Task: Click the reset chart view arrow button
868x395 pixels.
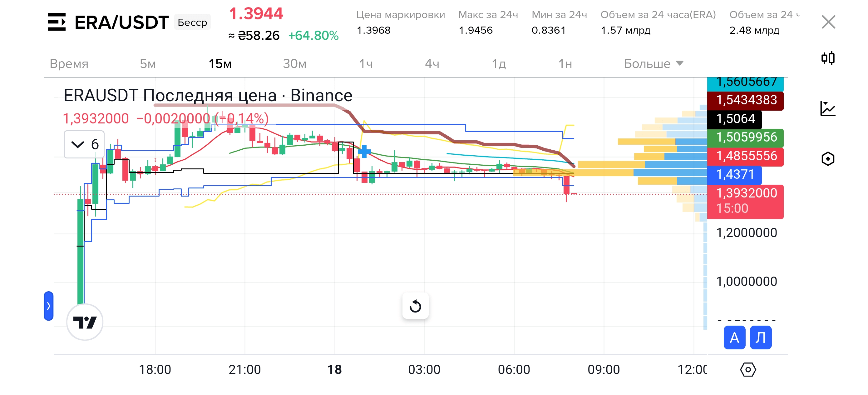Action: pyautogui.click(x=416, y=306)
